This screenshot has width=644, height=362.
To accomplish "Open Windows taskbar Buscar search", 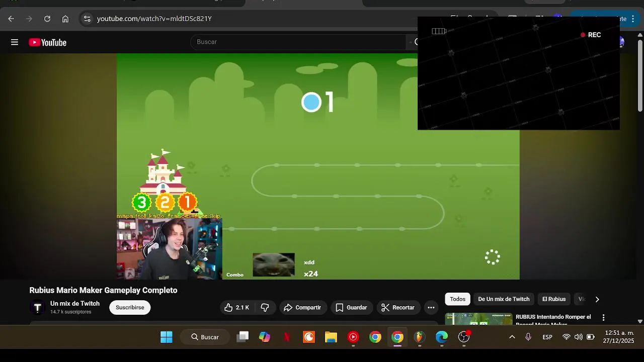I will coord(205,337).
